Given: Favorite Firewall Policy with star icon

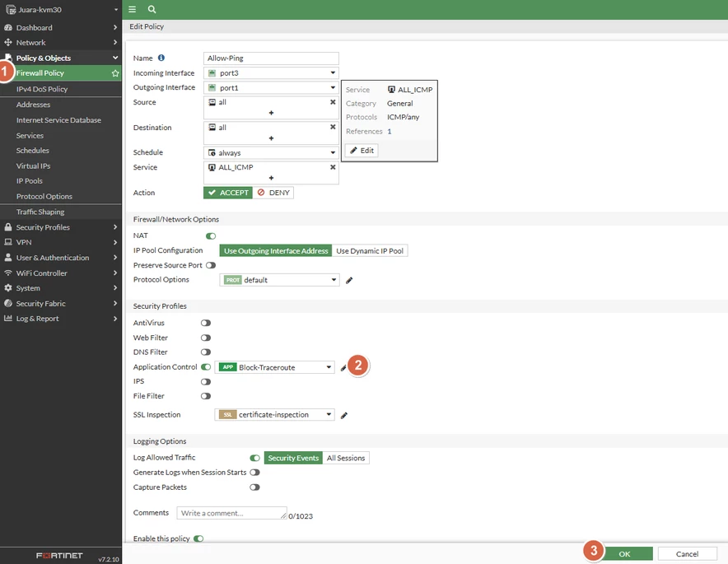Looking at the screenshot, I should (x=115, y=73).
